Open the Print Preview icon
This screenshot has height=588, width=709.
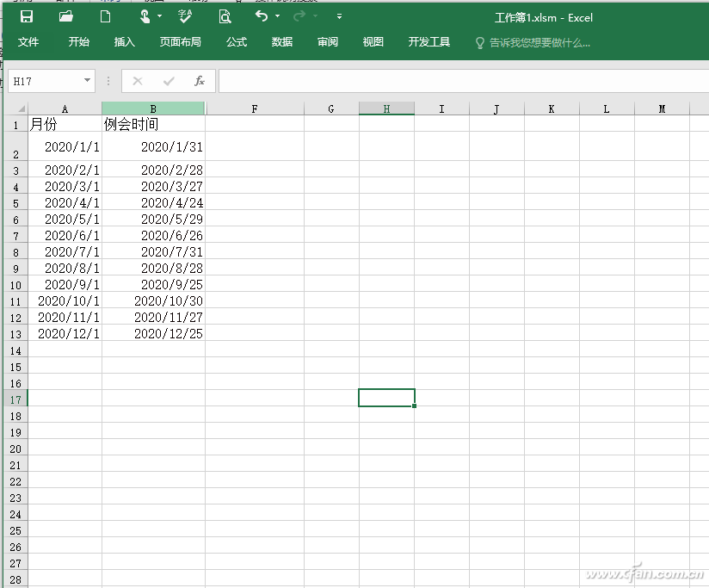[225, 16]
